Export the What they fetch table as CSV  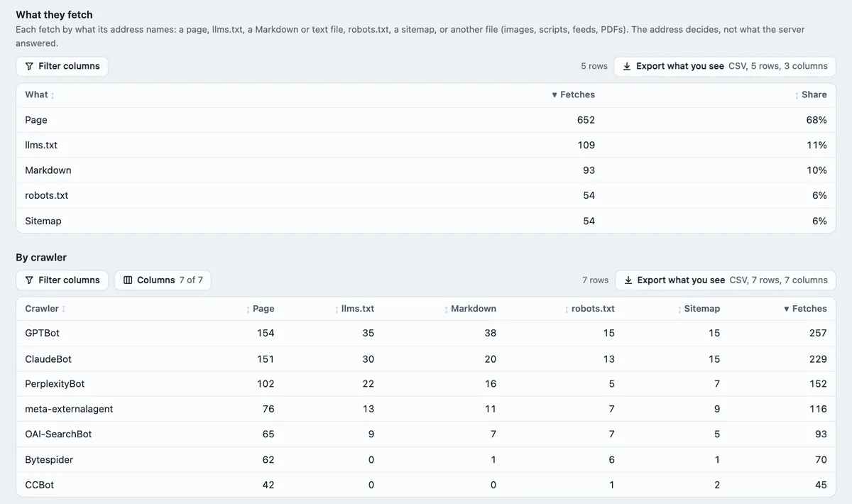point(724,66)
